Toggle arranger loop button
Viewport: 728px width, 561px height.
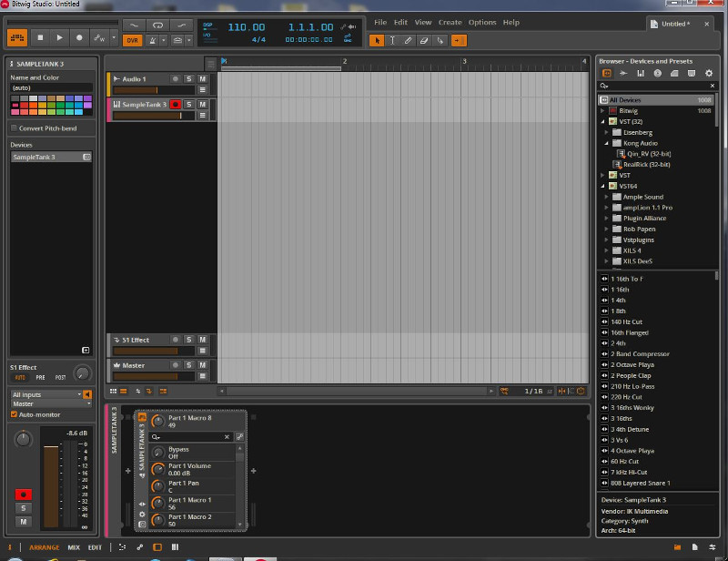coord(157,25)
